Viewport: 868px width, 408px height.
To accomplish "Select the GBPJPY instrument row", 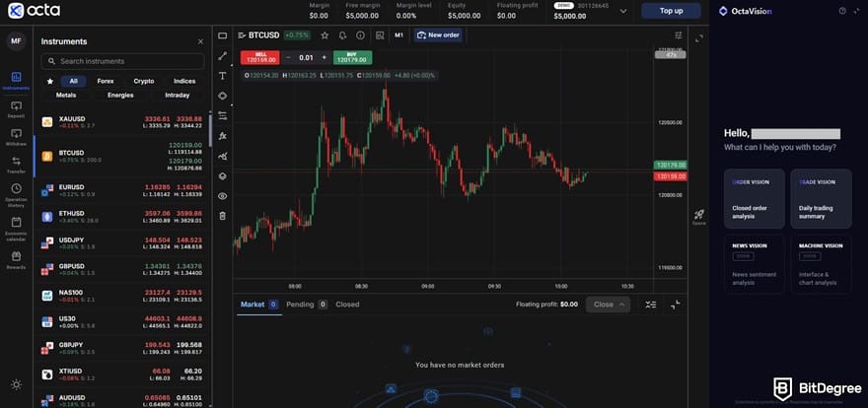I will [121, 348].
